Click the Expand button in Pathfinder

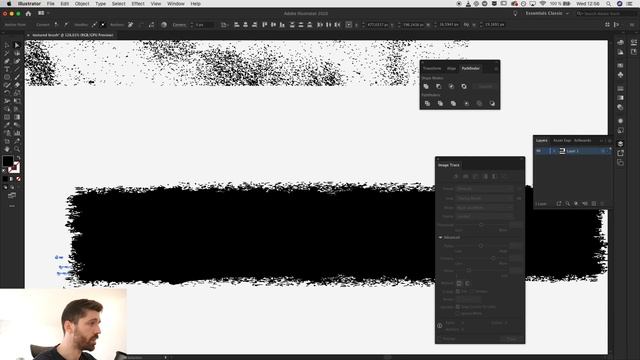pos(485,87)
